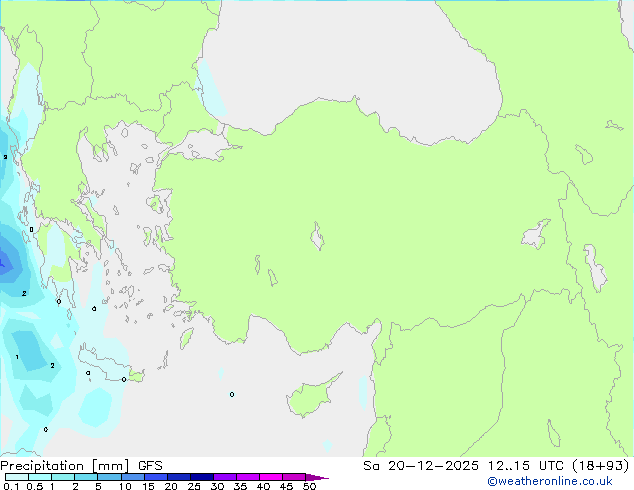Screen dimensions: 634x490
Task: Click the legend label '30'
Action: pos(217,486)
